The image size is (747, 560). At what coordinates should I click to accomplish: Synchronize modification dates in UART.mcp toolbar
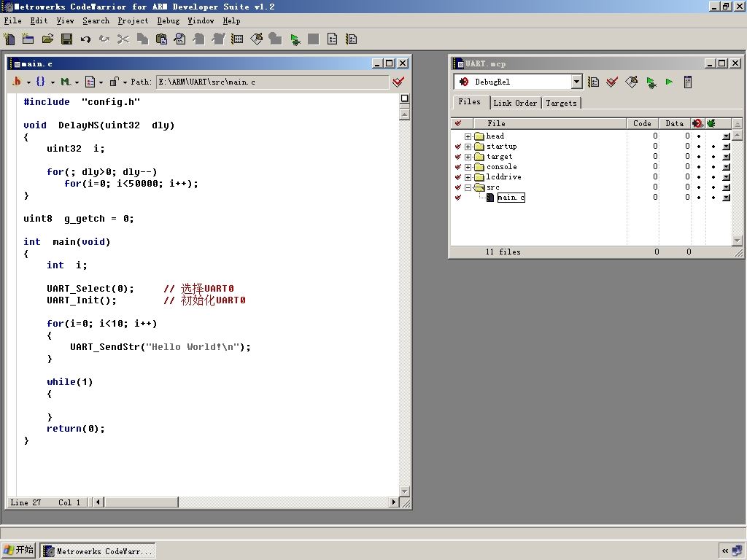coord(612,82)
